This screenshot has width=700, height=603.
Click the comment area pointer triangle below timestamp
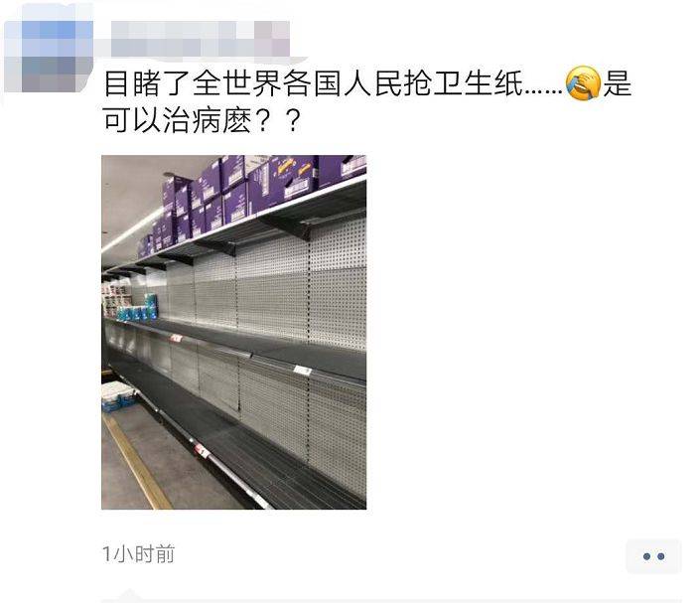[x=129, y=595]
